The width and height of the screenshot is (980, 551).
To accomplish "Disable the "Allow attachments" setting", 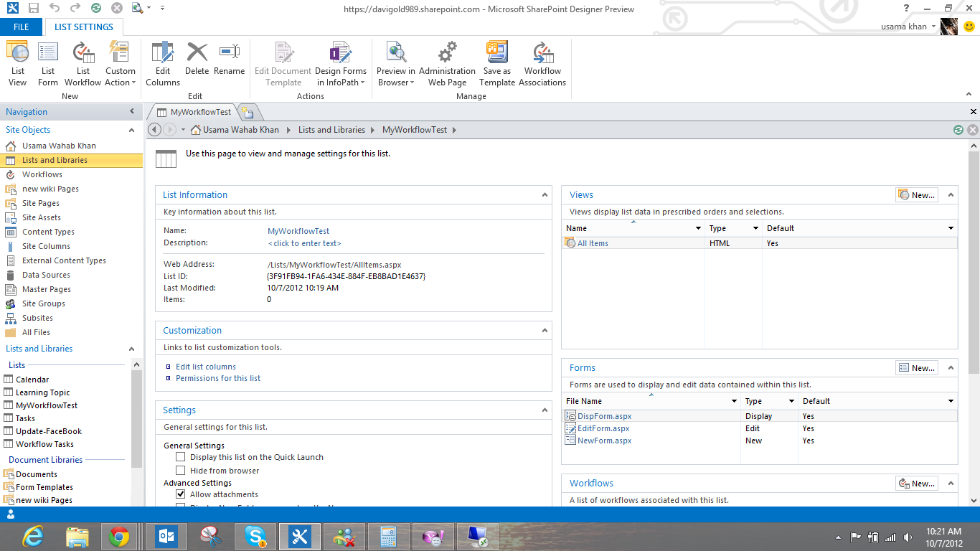I will click(x=180, y=494).
